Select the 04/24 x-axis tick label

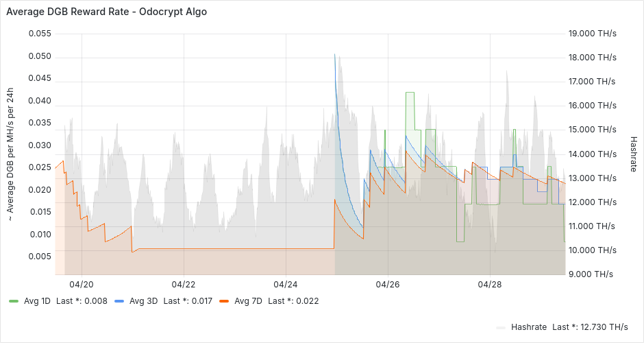(x=286, y=283)
